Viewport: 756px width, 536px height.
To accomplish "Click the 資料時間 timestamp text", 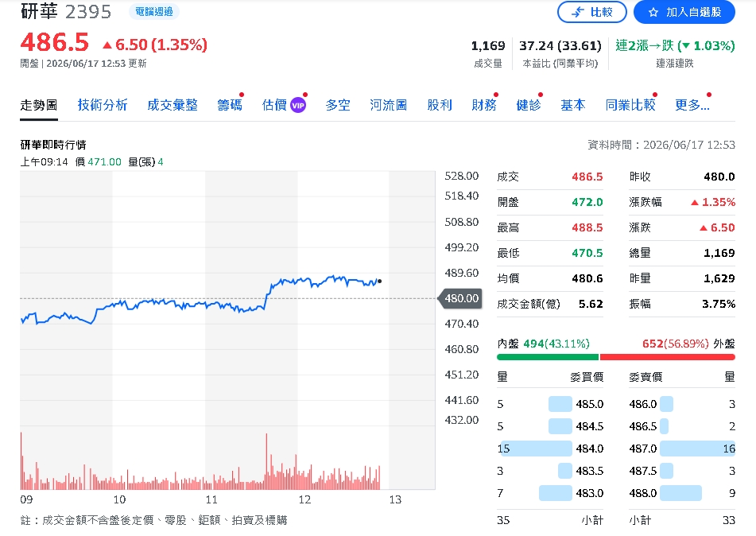I will click(x=661, y=145).
